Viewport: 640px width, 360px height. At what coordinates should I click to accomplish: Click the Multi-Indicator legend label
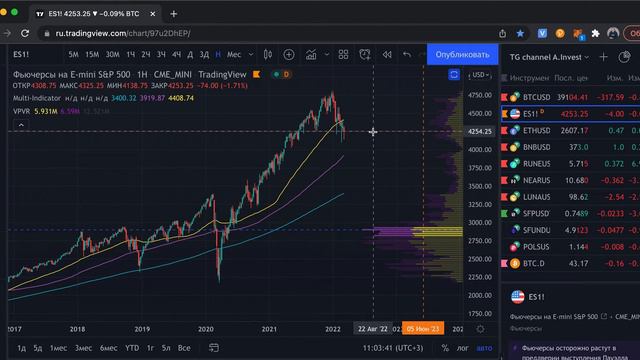pos(37,98)
